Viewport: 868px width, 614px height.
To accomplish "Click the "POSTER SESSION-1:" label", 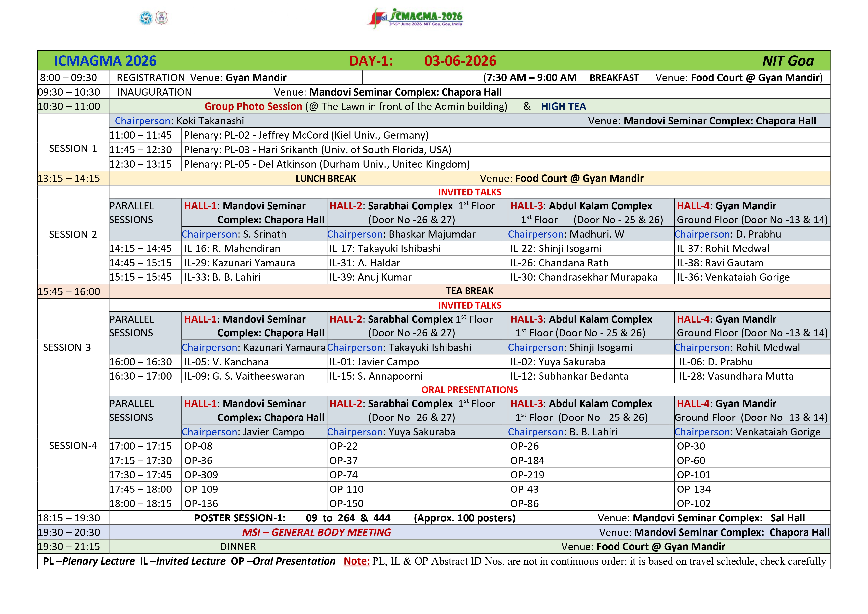I will [240, 518].
